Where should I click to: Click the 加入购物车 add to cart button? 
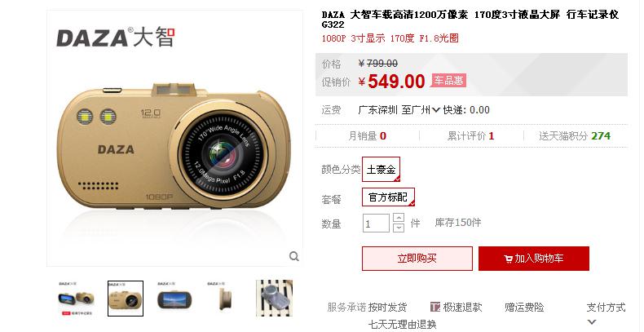coord(534,259)
